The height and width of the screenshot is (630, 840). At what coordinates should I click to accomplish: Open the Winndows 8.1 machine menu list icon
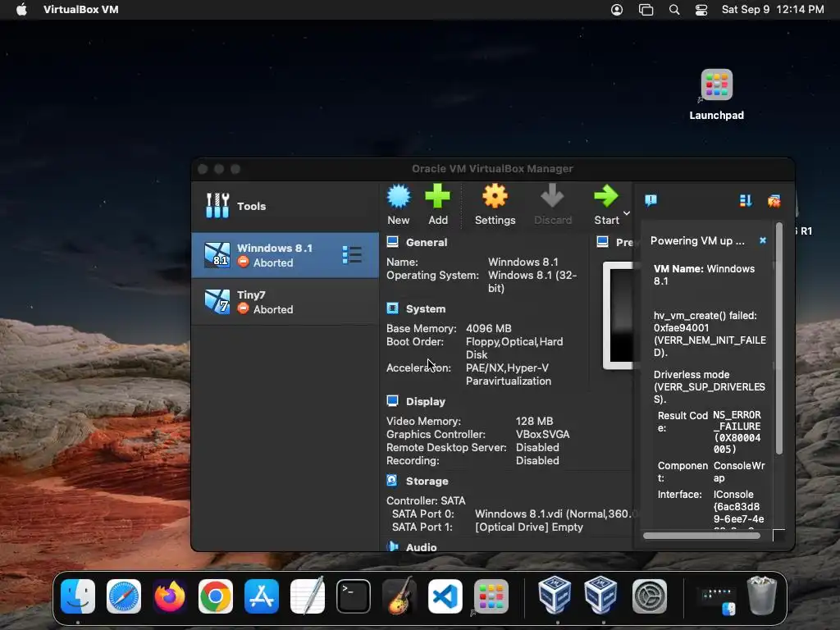352,255
